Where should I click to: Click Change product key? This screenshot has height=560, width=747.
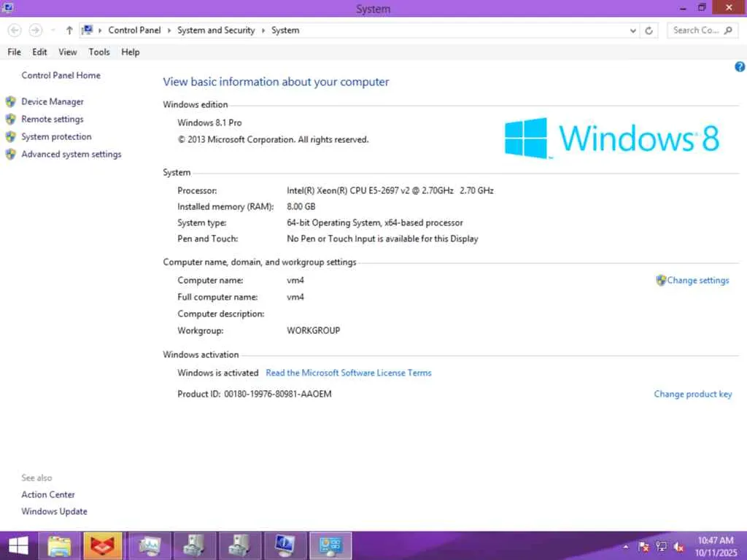click(693, 394)
